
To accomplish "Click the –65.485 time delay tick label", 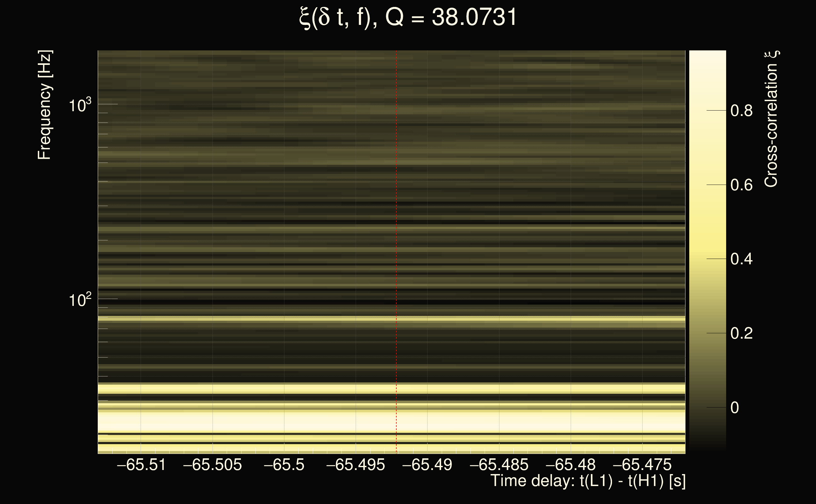I will click(x=499, y=465).
